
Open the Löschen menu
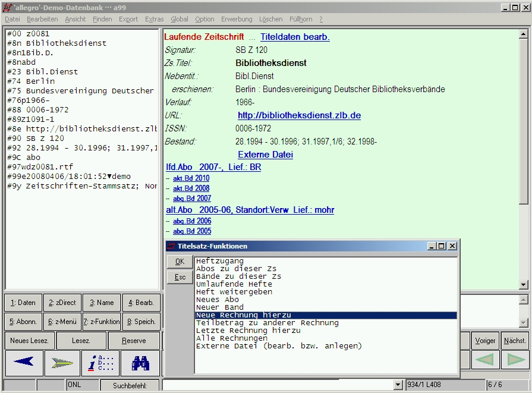[270, 20]
